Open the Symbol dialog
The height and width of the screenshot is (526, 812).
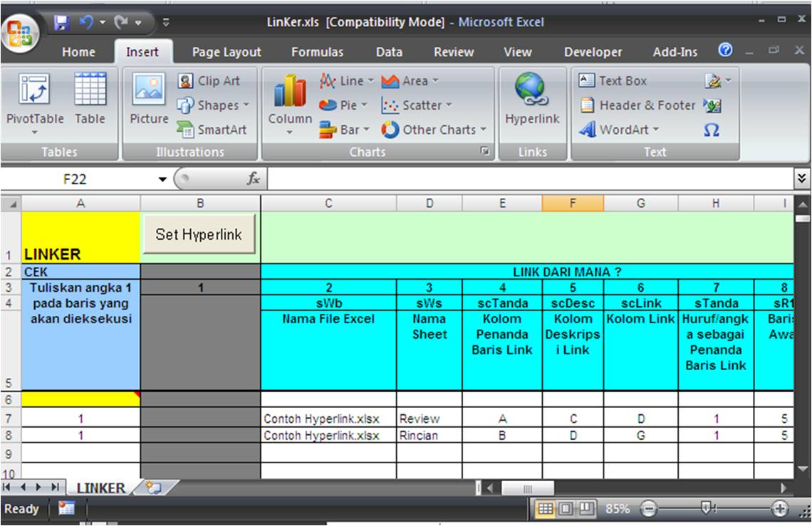point(712,130)
